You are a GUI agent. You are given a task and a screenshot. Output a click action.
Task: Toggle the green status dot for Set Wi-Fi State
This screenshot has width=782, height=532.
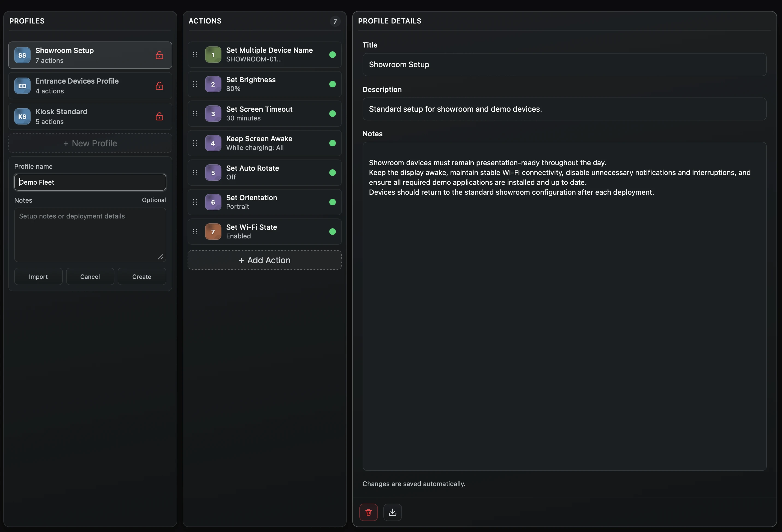click(x=333, y=232)
